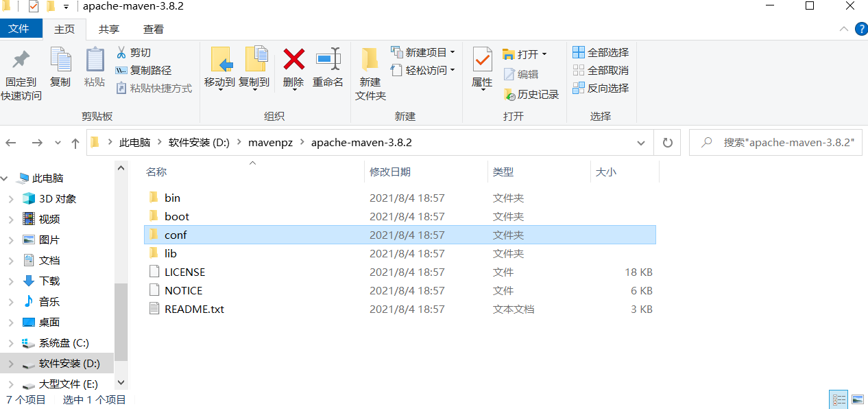868x409 pixels.
Task: Select the 主页 (Home) ribbon tab
Action: coord(64,29)
